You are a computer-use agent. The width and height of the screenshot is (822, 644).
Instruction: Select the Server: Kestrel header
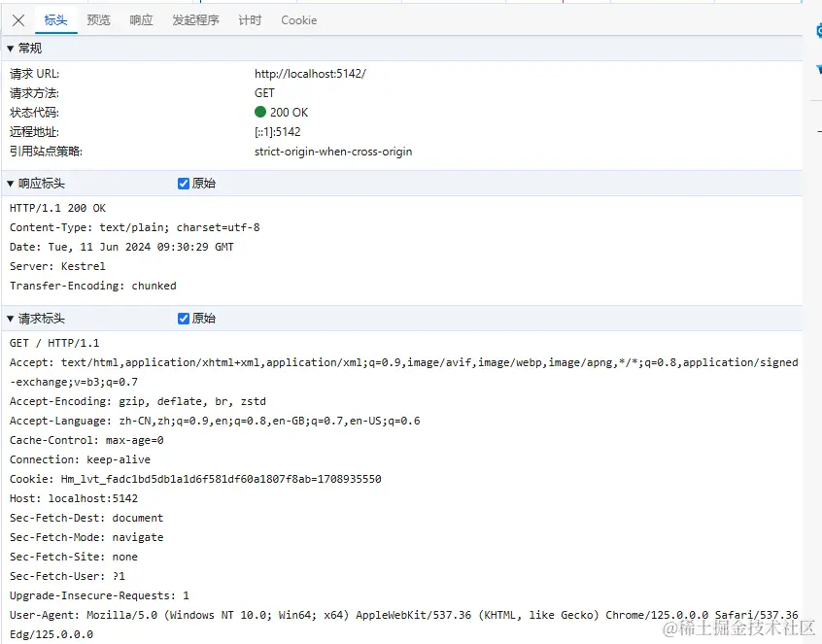tap(57, 266)
